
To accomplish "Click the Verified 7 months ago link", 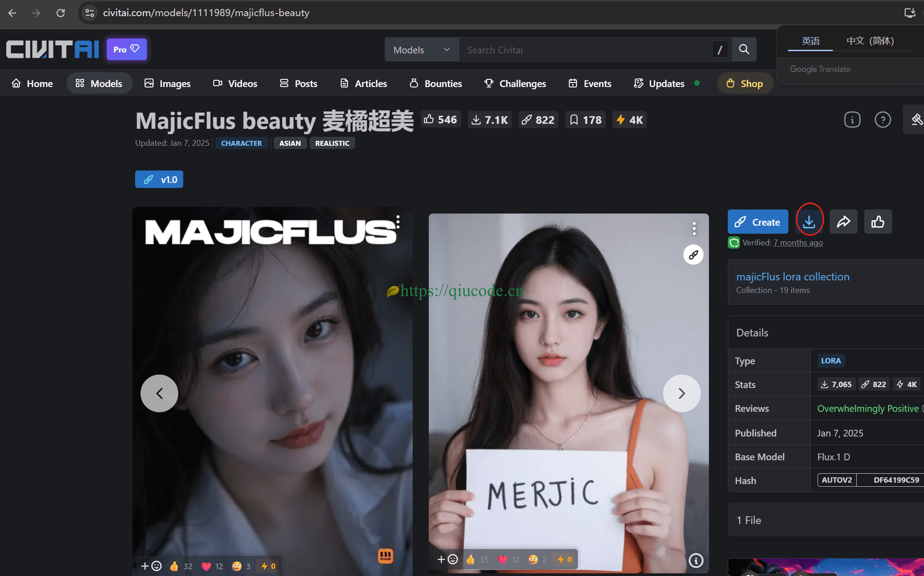I will [798, 243].
